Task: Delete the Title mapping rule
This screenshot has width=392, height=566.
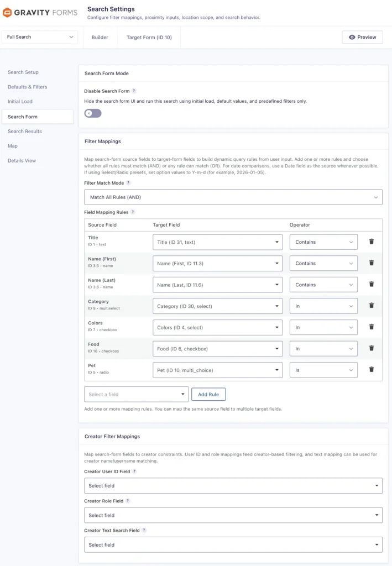Action: [372, 242]
